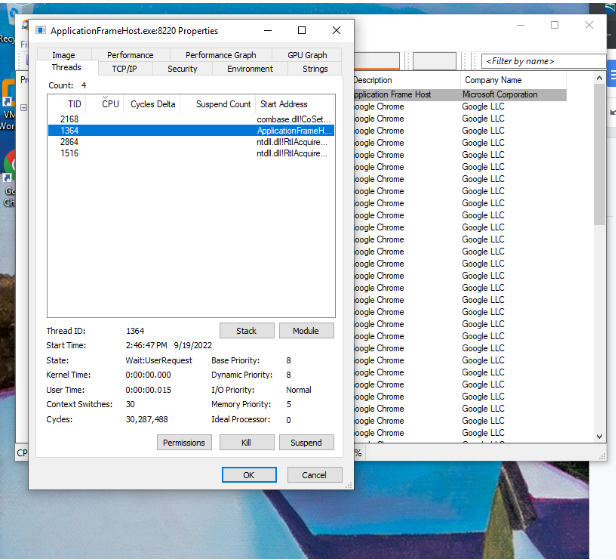Maximize the Properties dialog
This screenshot has height=560, width=616.
pyautogui.click(x=302, y=30)
